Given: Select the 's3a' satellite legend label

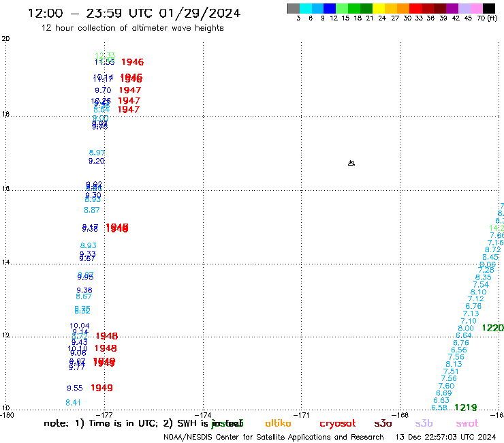Looking at the screenshot, I should [383, 423].
